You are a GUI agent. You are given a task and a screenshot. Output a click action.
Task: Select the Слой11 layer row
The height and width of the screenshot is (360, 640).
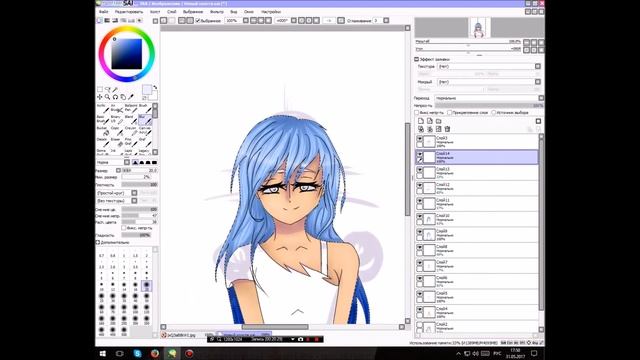477,203
